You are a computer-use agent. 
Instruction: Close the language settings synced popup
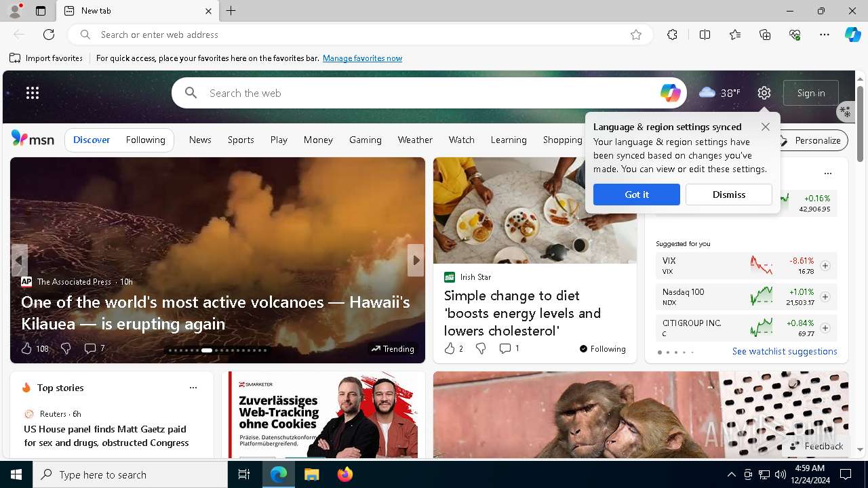coord(766,127)
